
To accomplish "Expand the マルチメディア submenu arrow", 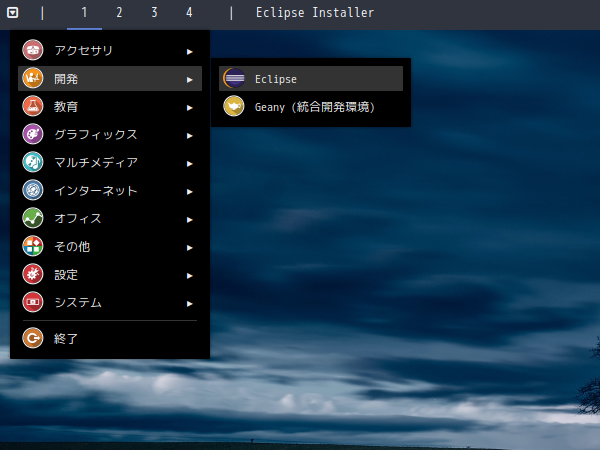I will coord(189,164).
